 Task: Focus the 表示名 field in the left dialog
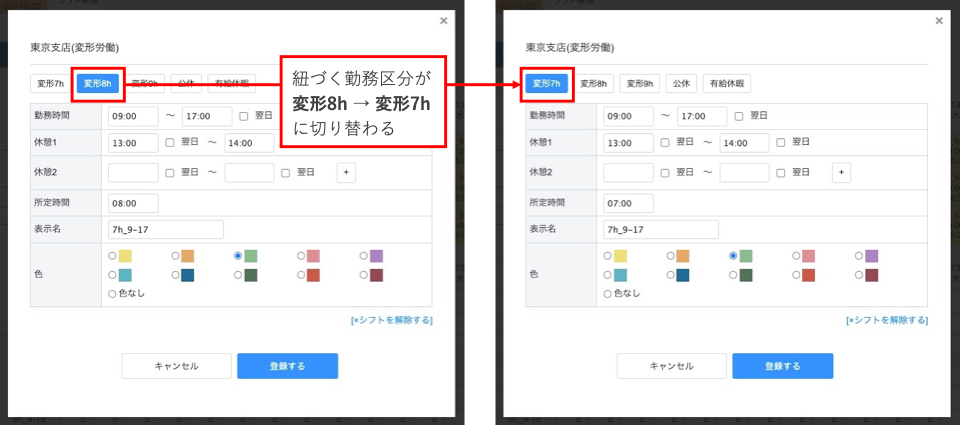point(165,230)
